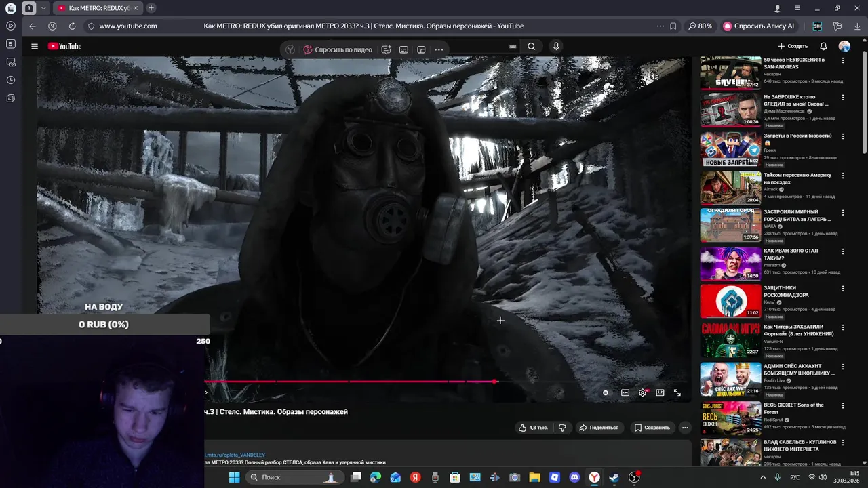This screenshot has height=488, width=868.
Task: Open more actions dots beside Сохранить
Action: click(685, 428)
